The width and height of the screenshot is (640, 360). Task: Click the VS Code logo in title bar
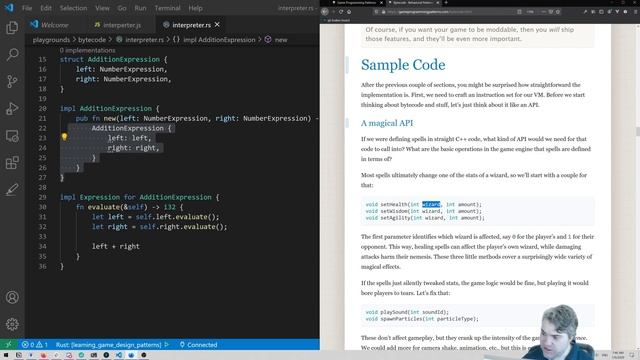coord(9,7)
